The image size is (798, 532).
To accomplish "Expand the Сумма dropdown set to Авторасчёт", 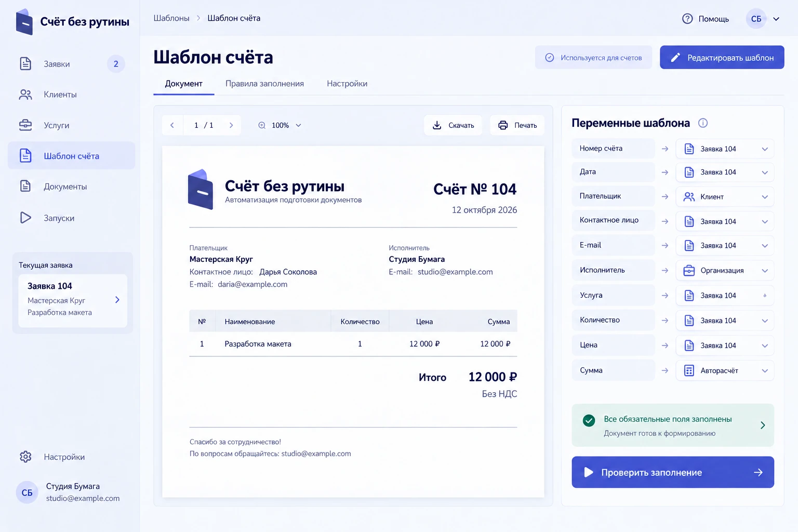I will click(x=725, y=370).
